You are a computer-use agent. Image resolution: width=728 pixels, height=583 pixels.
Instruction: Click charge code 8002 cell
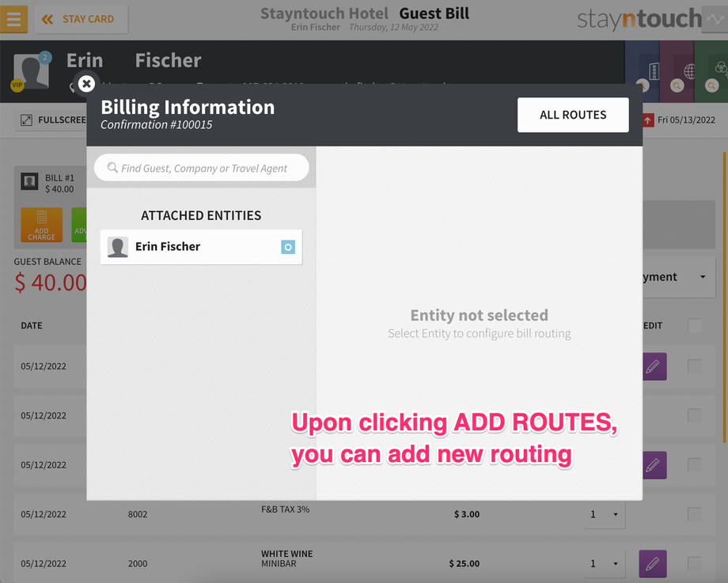(138, 514)
